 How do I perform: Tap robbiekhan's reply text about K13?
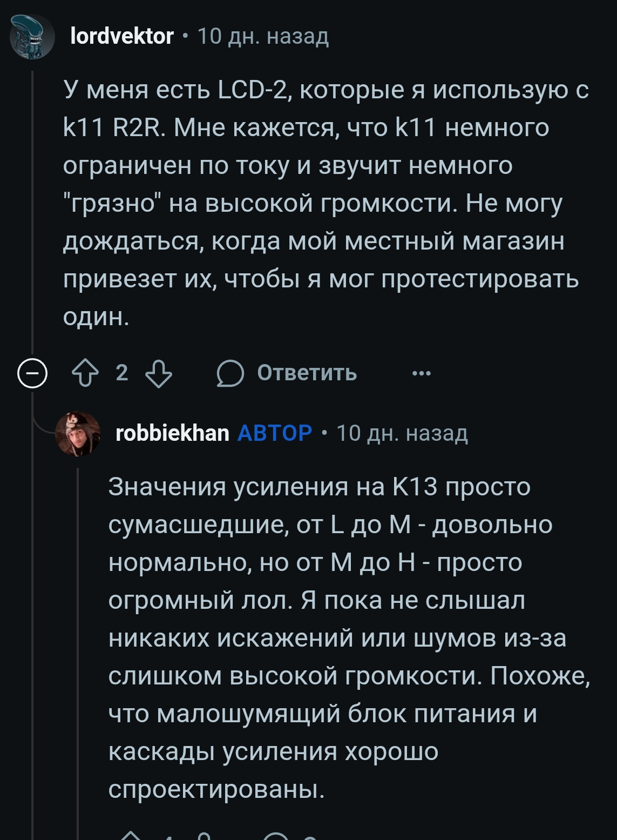tap(345, 637)
